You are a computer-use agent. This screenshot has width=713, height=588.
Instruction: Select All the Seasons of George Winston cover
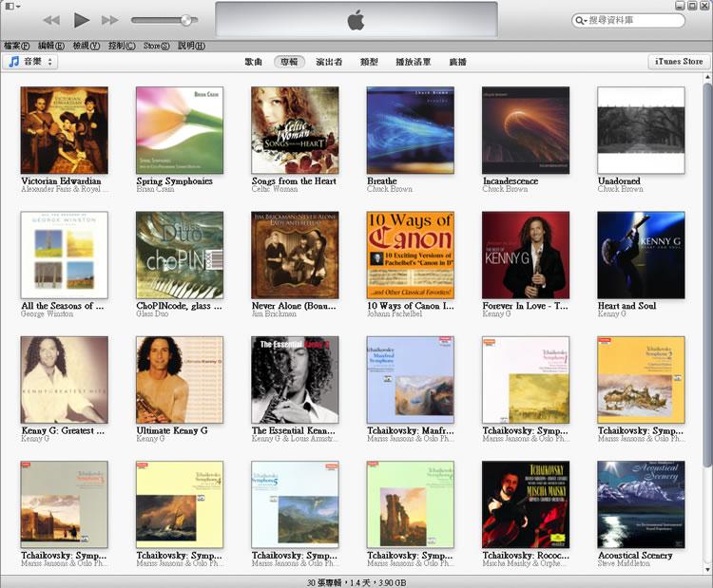(x=64, y=255)
